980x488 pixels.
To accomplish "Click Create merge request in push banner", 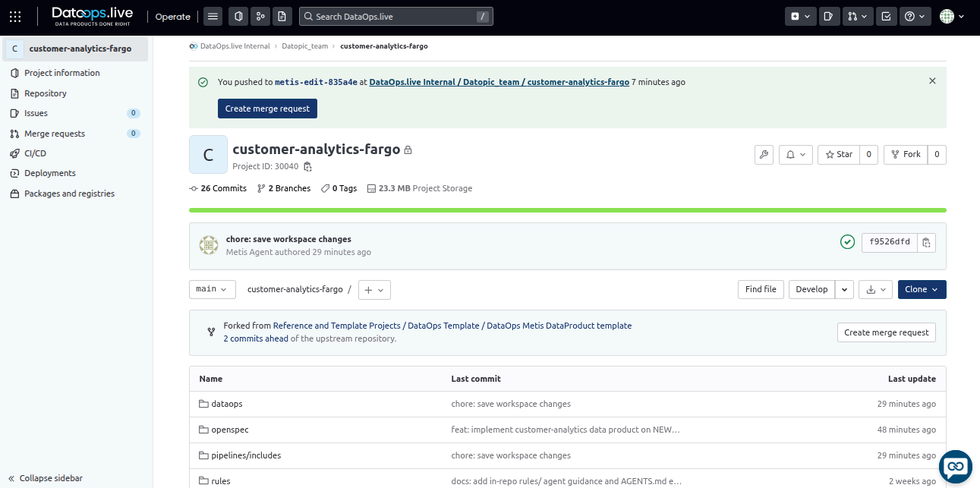I will click(x=267, y=109).
